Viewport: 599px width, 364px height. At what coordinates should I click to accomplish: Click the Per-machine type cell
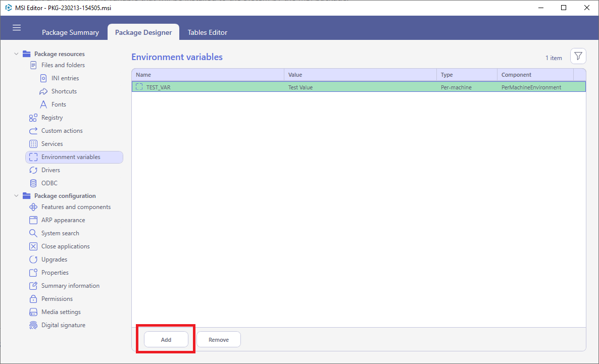[x=456, y=87]
